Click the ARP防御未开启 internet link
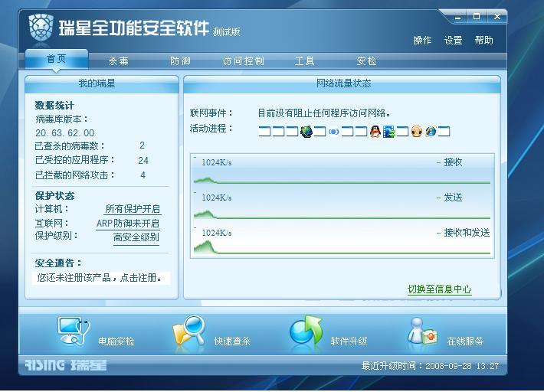This screenshot has height=392, width=544. tap(128, 224)
